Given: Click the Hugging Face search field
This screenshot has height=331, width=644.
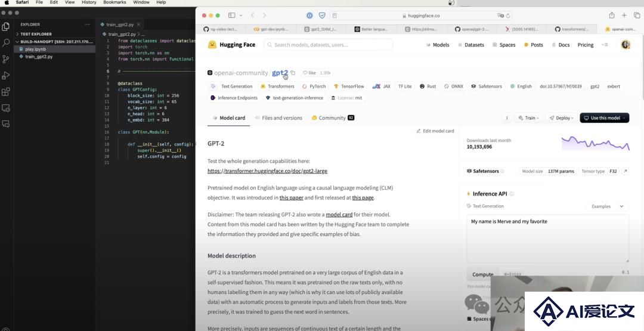Looking at the screenshot, I should (x=328, y=45).
